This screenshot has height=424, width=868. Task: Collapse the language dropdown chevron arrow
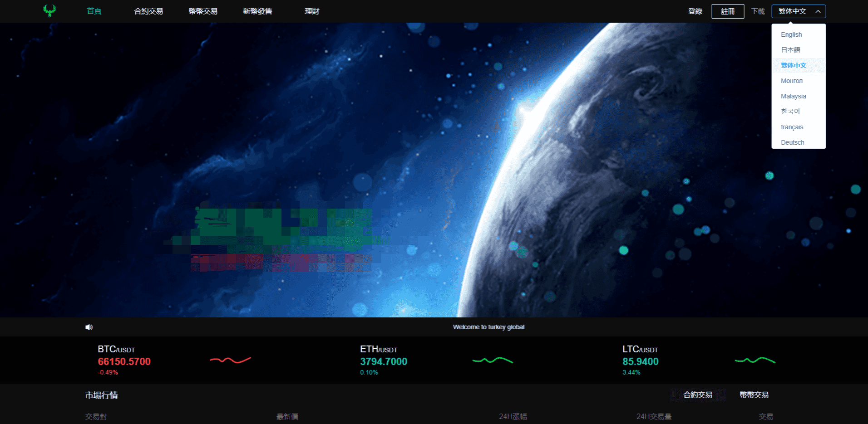[x=818, y=11]
